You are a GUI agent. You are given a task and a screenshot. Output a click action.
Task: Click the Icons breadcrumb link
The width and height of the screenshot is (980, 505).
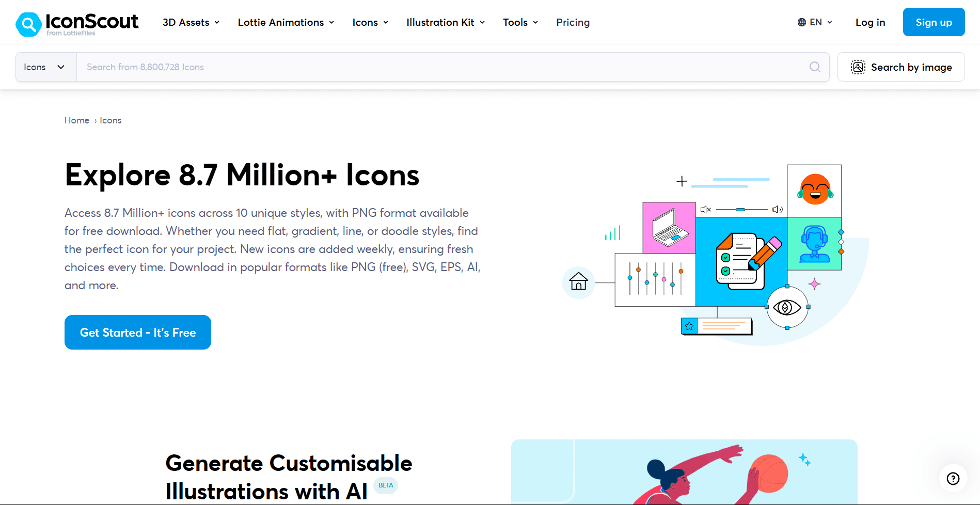coord(110,120)
